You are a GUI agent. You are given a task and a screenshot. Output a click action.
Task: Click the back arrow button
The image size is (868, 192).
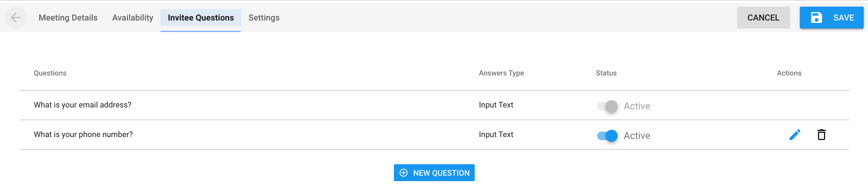[16, 18]
